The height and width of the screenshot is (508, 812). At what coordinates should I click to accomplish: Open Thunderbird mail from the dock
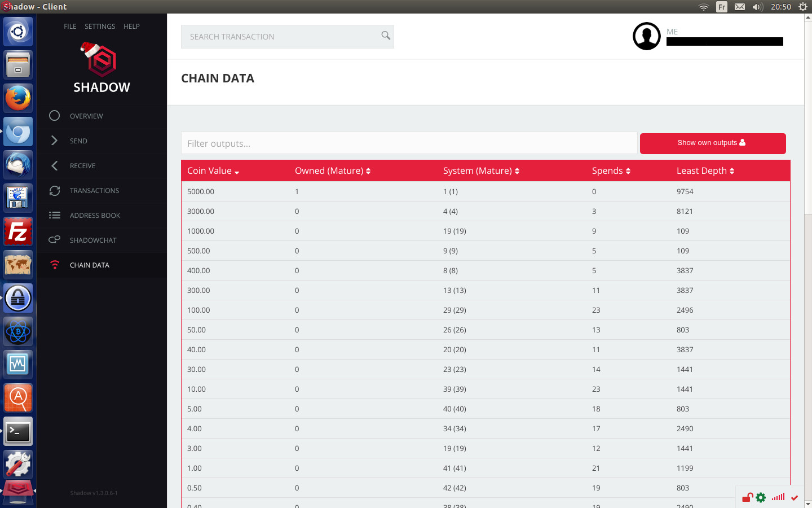click(18, 165)
